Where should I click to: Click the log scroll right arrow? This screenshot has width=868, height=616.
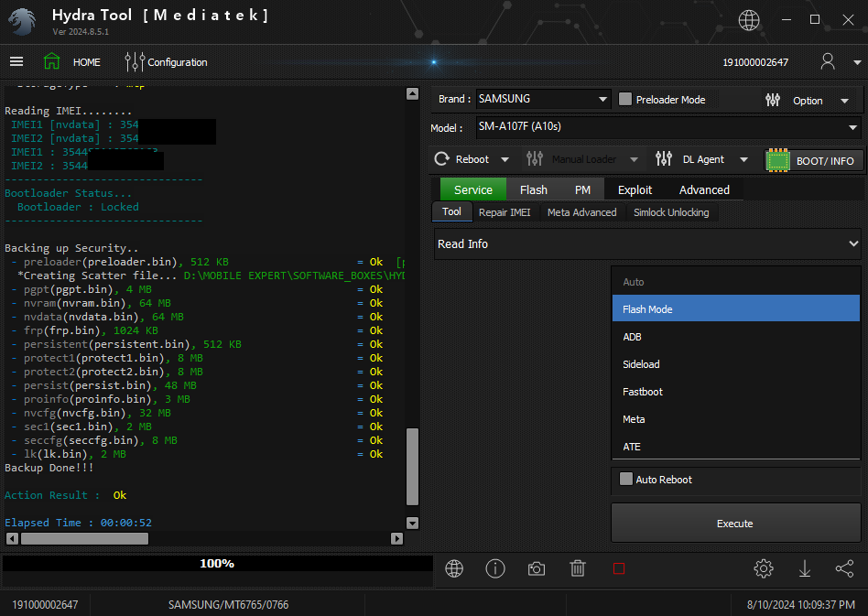tap(396, 538)
